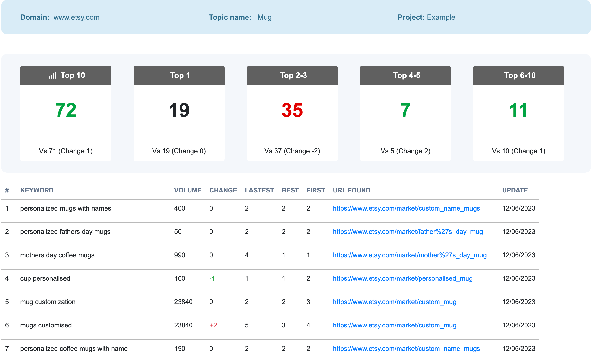This screenshot has height=364, width=592.
Task: Open custom_mug link for mugs customised row
Action: point(395,326)
